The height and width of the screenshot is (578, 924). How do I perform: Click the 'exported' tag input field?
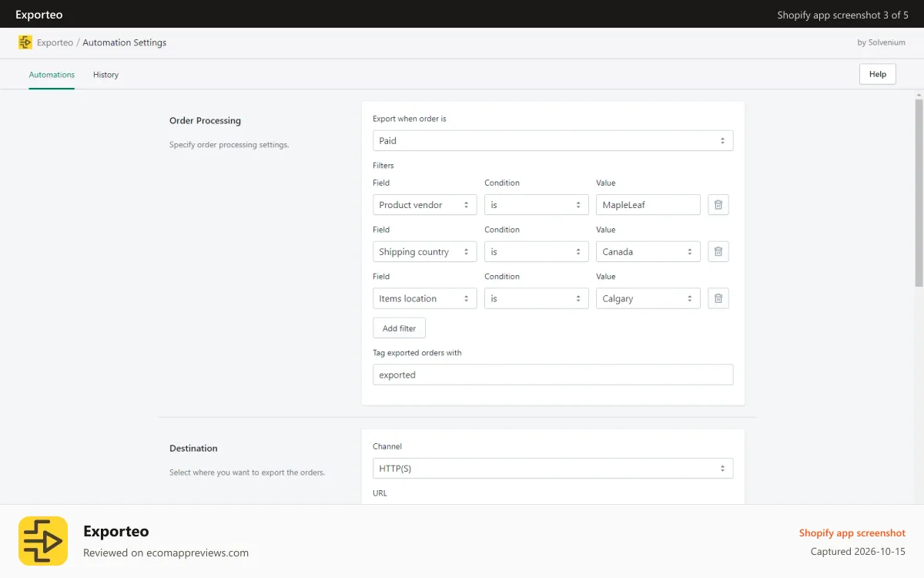(x=553, y=375)
